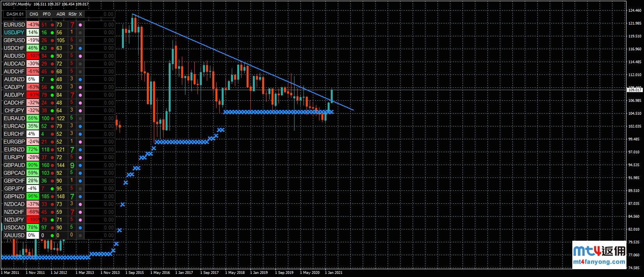Open the GBPJPY pair from the dashboard
This screenshot has width=644, height=277.
pyautogui.click(x=14, y=188)
